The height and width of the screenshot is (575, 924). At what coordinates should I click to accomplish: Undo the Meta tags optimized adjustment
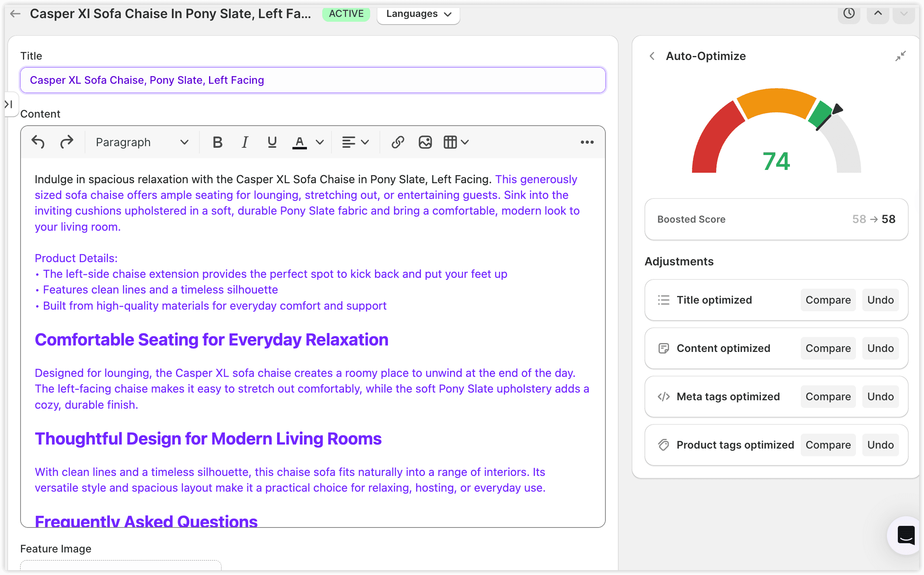click(880, 397)
